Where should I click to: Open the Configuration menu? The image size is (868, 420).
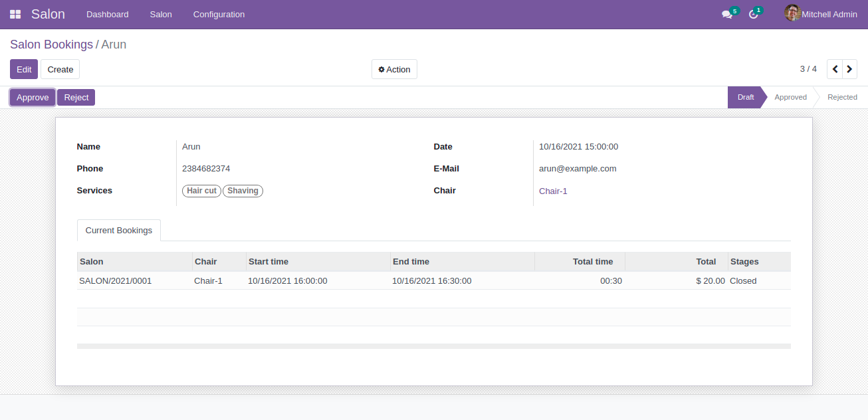[x=219, y=14]
